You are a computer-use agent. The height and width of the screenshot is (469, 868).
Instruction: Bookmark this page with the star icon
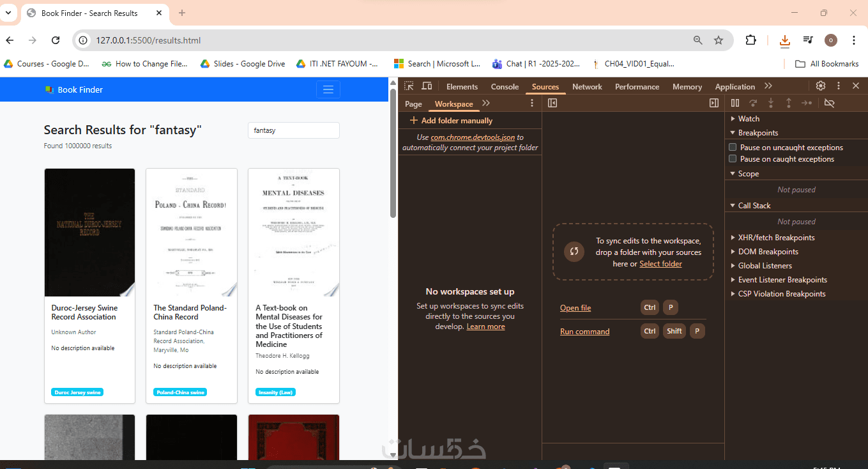point(719,40)
